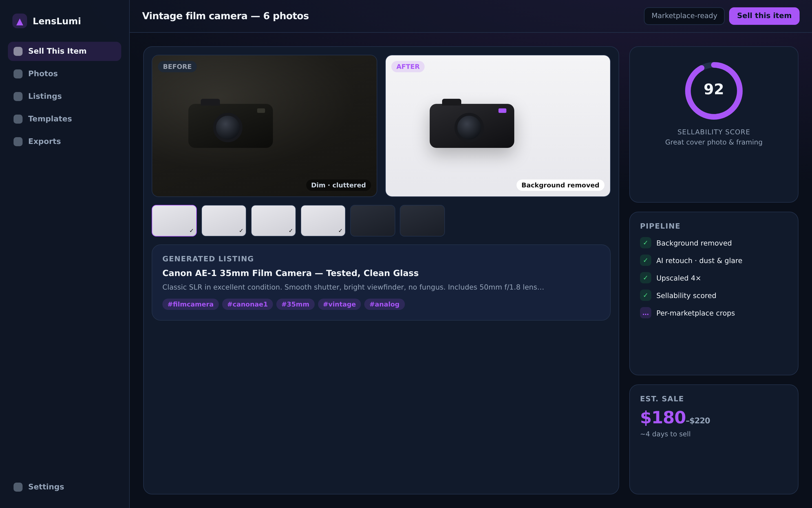This screenshot has width=812, height=508.
Task: Click the Photos sidebar icon square
Action: pos(18,74)
